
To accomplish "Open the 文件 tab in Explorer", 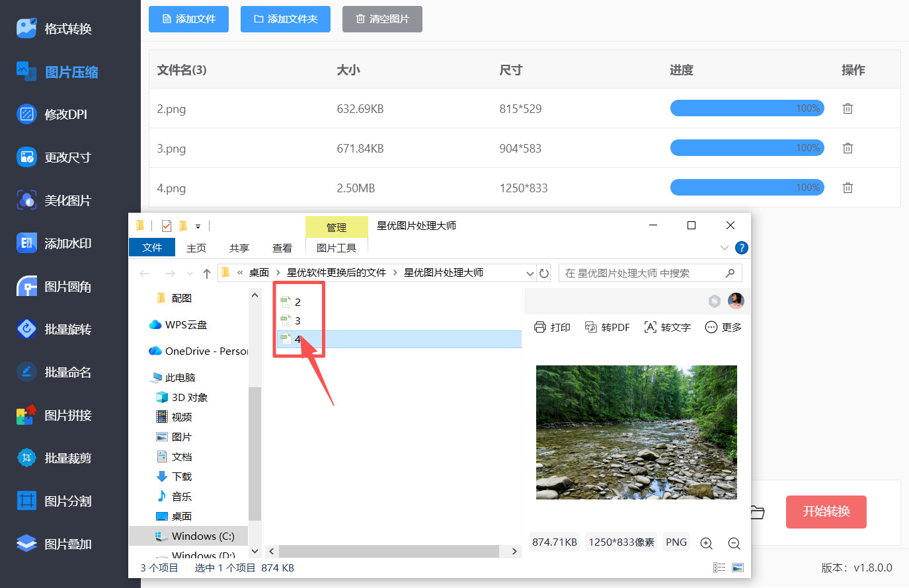I will click(x=152, y=247).
